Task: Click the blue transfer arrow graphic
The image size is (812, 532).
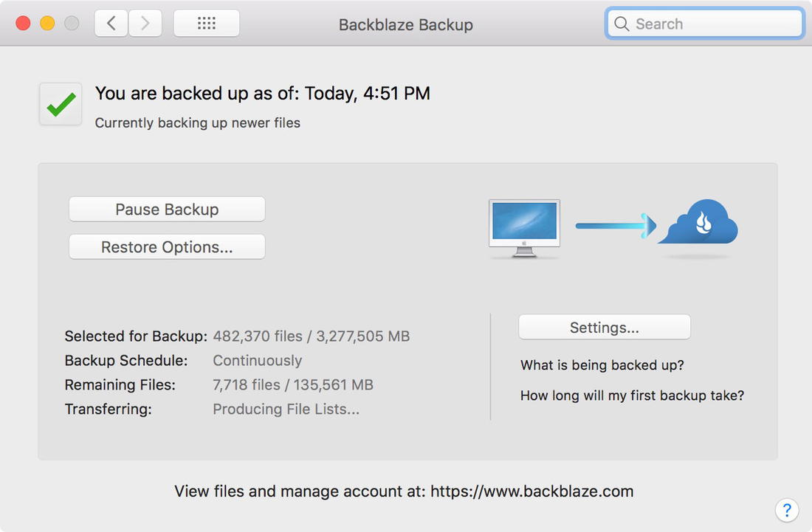Action: tap(617, 224)
